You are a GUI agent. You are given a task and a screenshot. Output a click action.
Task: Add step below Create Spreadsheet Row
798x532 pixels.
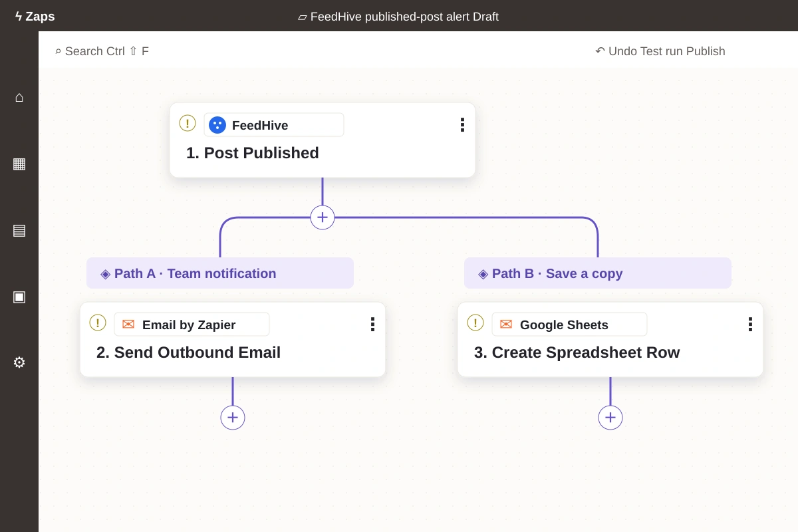610,418
